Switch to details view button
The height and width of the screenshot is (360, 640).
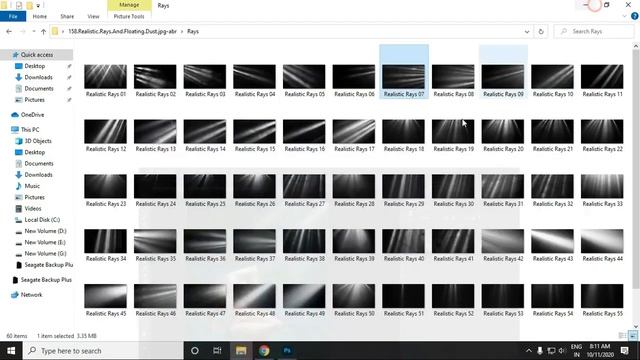tap(622, 336)
